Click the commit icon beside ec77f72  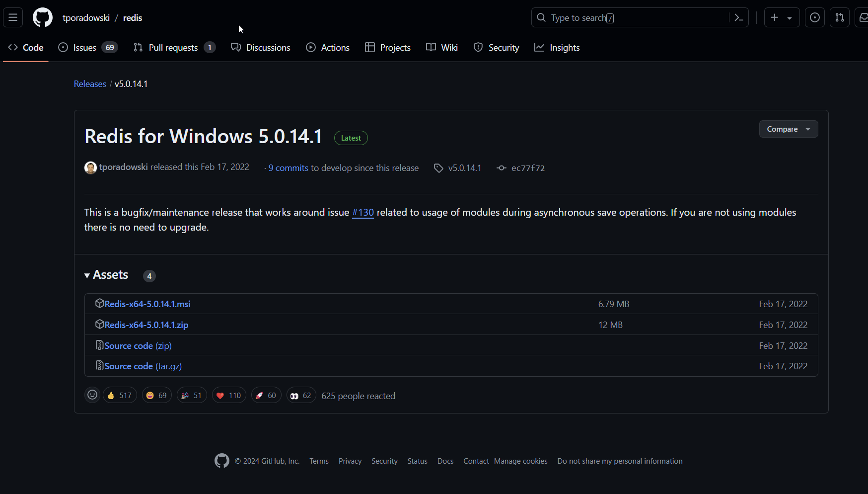tap(502, 168)
